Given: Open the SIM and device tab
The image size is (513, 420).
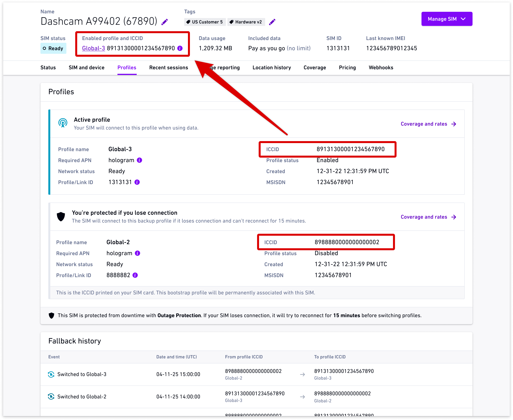Looking at the screenshot, I should click(x=86, y=68).
